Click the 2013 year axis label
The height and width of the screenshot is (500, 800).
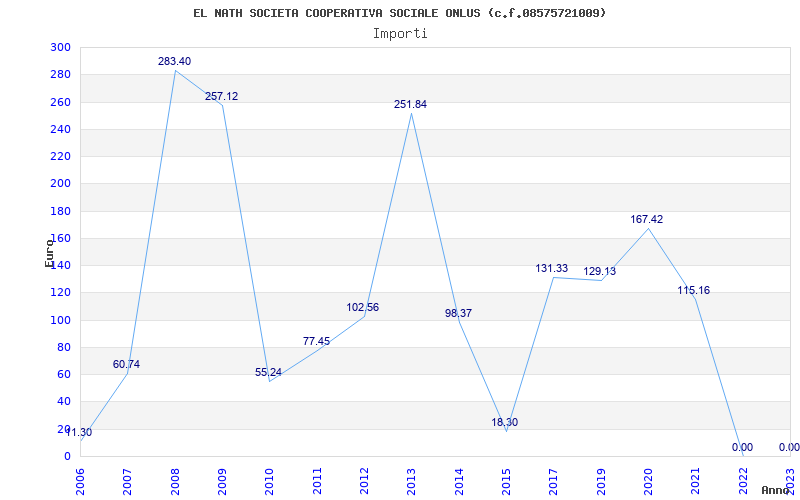click(411, 481)
